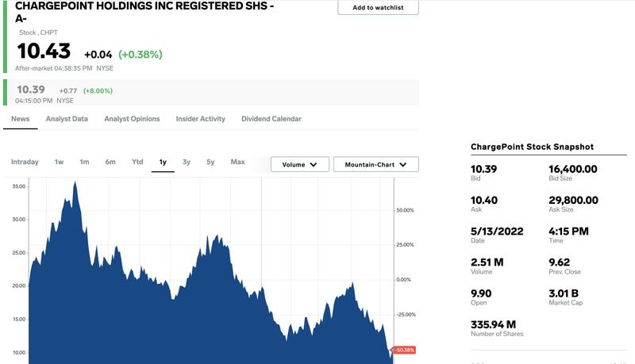Select the 1w chart range
Screen dimensions: 635x364
point(59,162)
